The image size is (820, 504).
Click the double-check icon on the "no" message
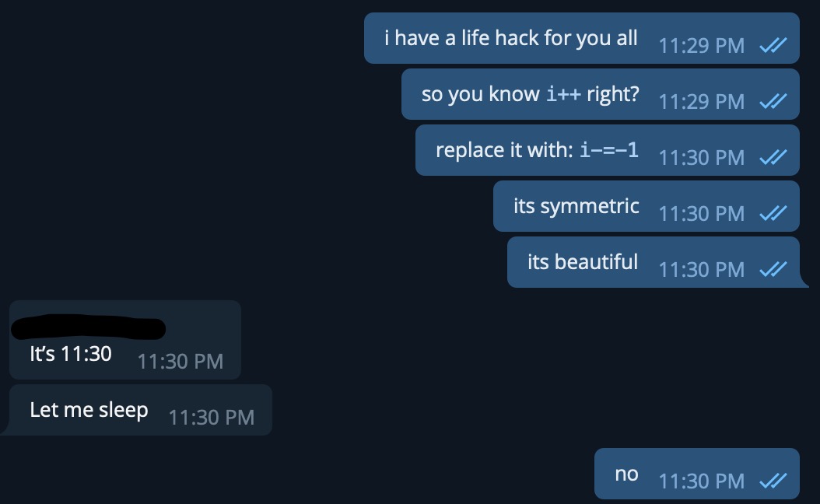tap(773, 481)
